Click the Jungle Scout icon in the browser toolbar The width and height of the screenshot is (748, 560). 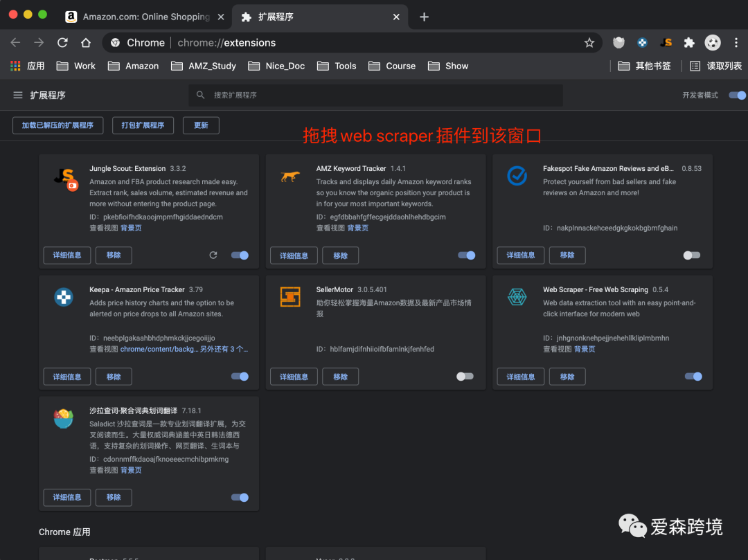[x=666, y=42]
